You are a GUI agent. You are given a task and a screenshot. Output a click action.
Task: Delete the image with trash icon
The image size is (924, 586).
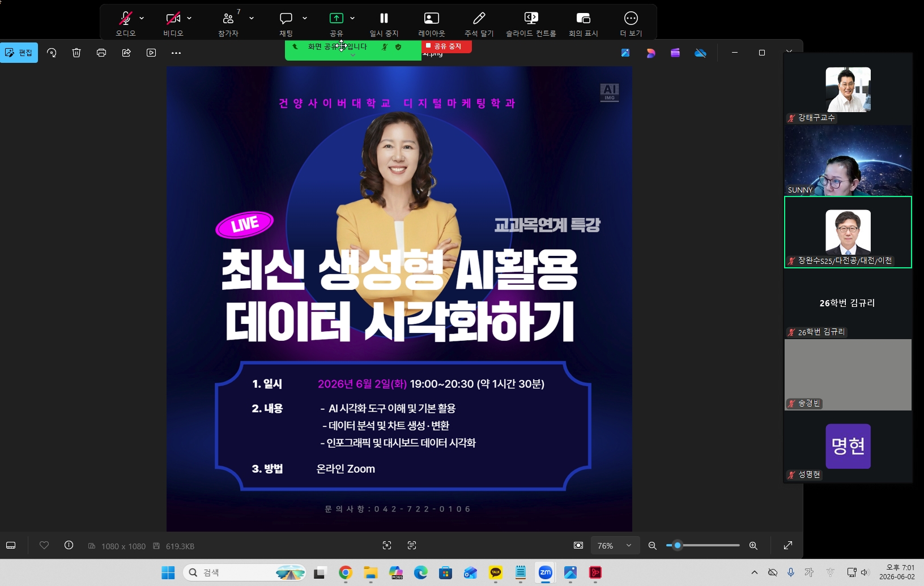pyautogui.click(x=76, y=53)
